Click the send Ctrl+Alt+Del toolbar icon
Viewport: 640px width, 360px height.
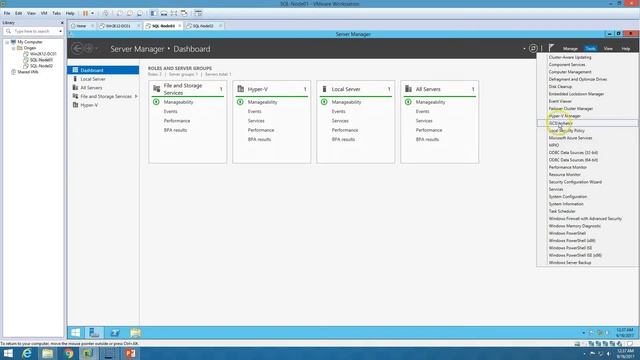106,13
